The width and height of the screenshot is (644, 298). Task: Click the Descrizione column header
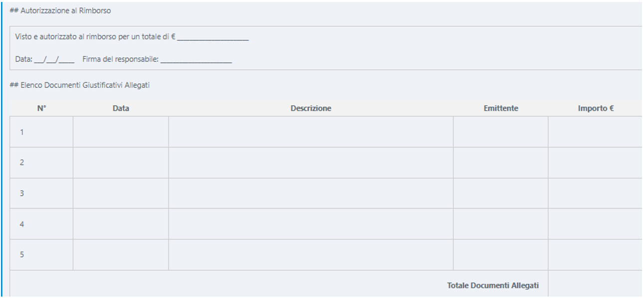point(311,108)
